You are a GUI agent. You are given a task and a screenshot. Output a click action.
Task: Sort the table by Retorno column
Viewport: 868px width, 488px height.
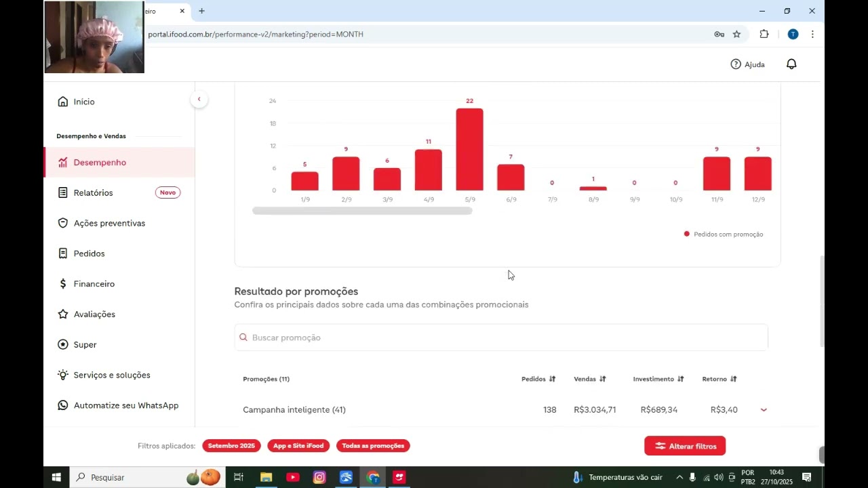pyautogui.click(x=719, y=379)
